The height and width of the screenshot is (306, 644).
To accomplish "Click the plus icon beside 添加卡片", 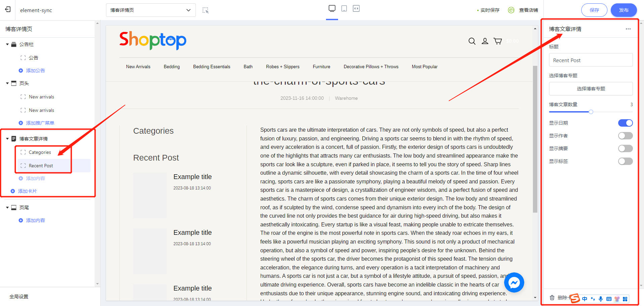I will click(x=13, y=191).
